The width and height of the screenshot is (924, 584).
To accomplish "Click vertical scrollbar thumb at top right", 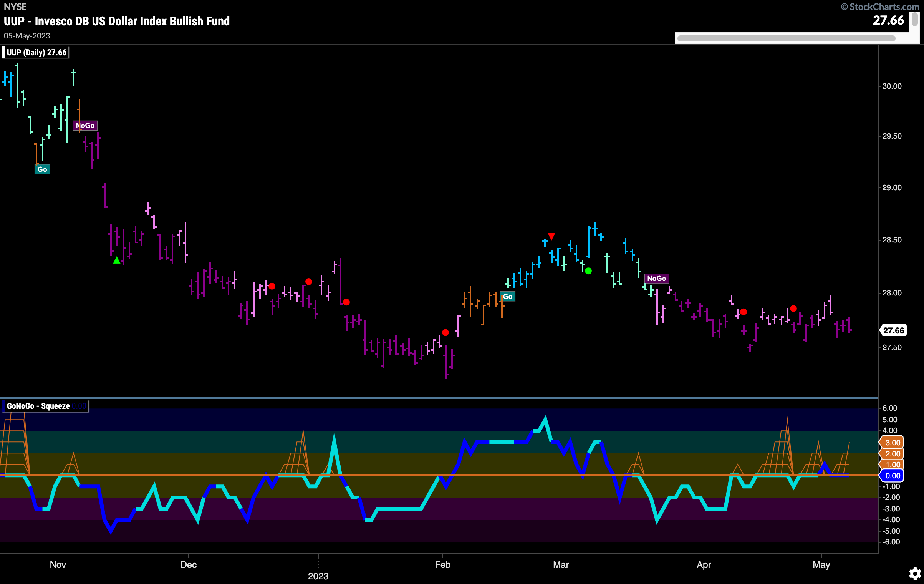I will pyautogui.click(x=915, y=19).
